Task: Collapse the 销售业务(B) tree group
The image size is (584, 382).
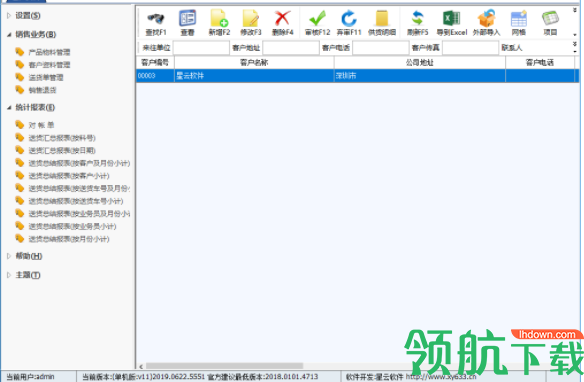Action: coord(9,35)
